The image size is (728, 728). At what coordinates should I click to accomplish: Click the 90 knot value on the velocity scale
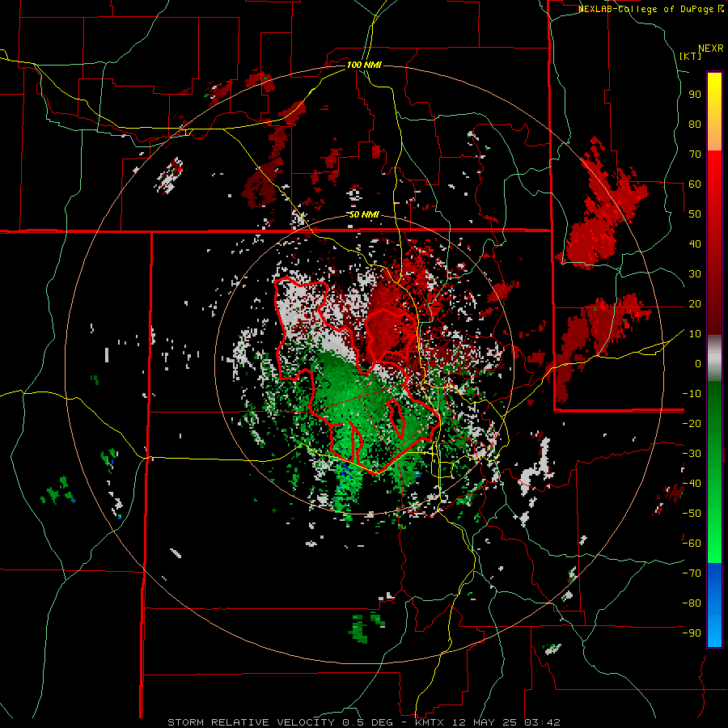coord(695,95)
